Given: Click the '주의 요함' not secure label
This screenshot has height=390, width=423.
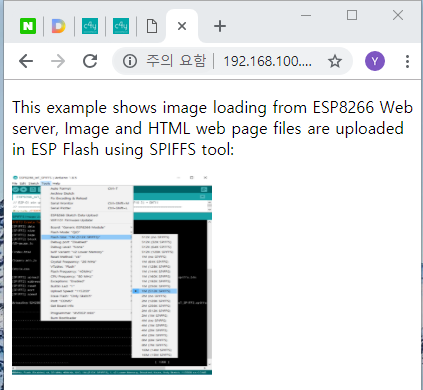Looking at the screenshot, I should pyautogui.click(x=176, y=61).
